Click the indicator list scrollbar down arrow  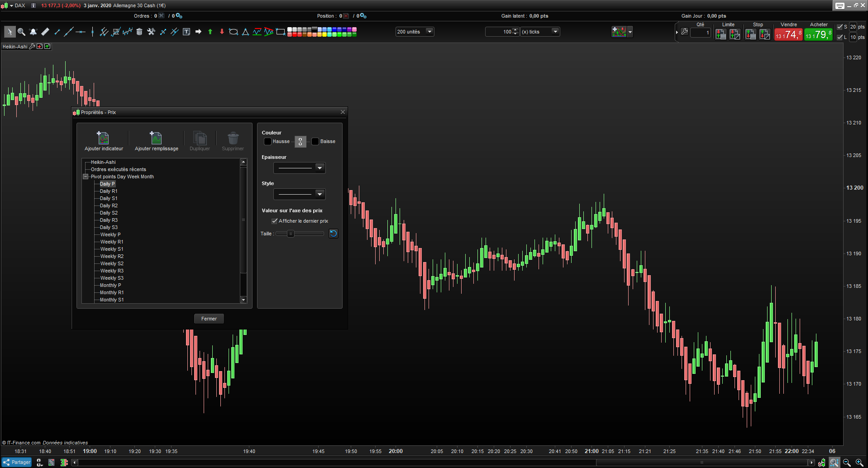coord(243,300)
